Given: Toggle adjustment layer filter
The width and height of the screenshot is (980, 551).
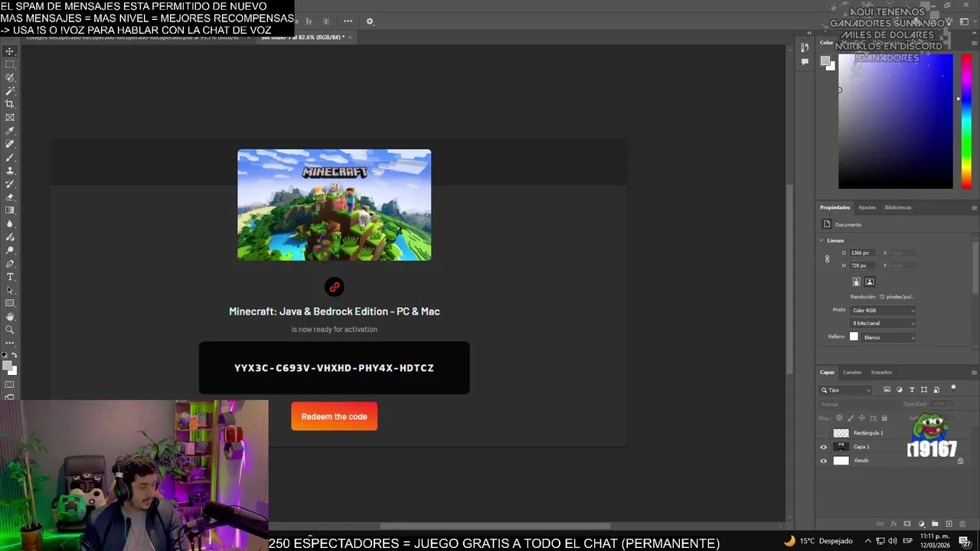Looking at the screenshot, I should (900, 390).
